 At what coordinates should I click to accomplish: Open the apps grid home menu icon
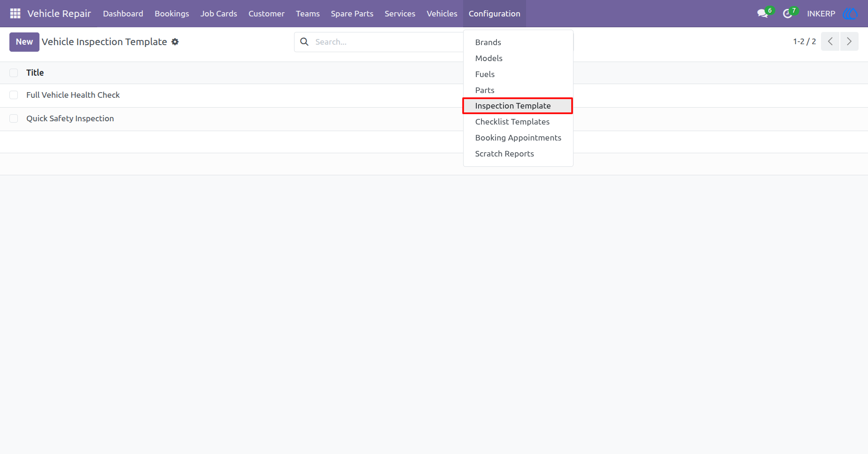coord(15,14)
